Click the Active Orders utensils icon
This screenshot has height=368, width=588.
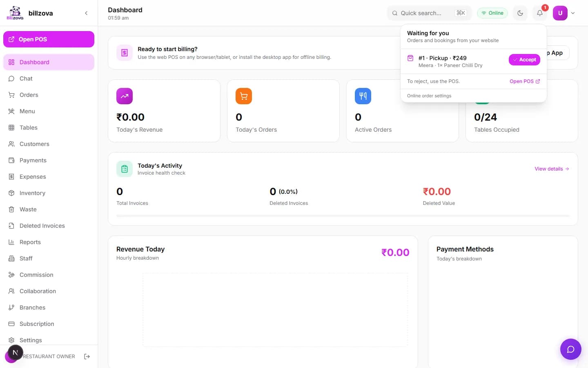[x=363, y=96]
